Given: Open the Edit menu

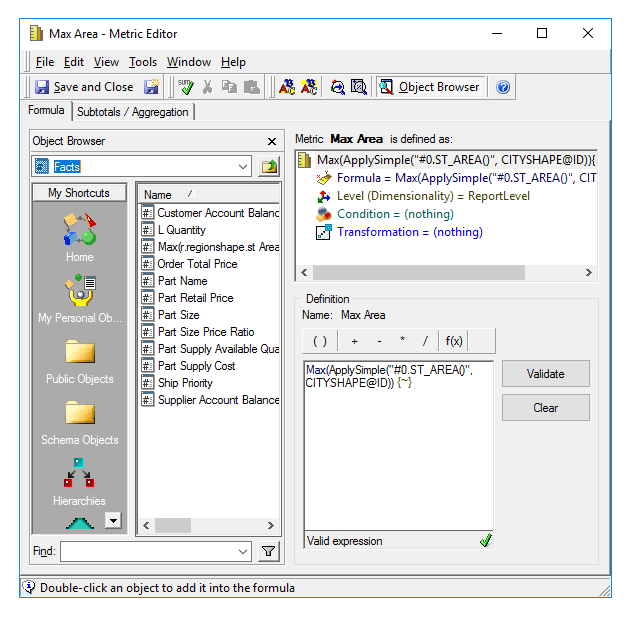Looking at the screenshot, I should (x=74, y=62).
